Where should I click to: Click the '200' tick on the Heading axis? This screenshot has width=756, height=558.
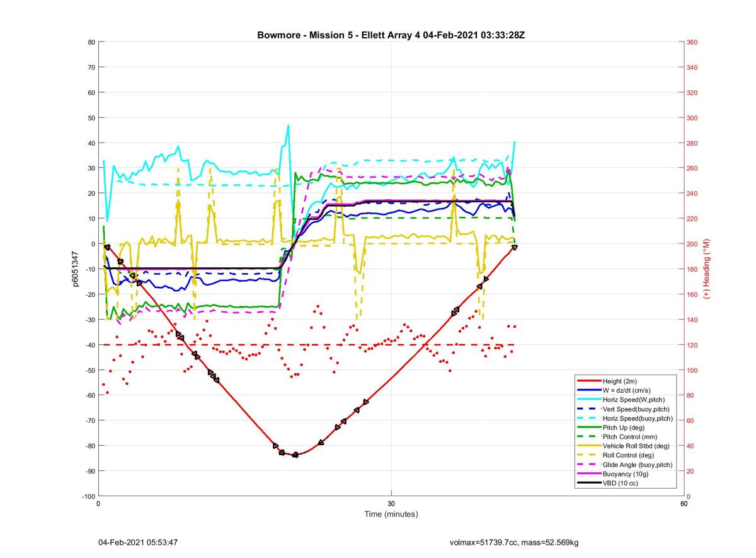(x=692, y=244)
